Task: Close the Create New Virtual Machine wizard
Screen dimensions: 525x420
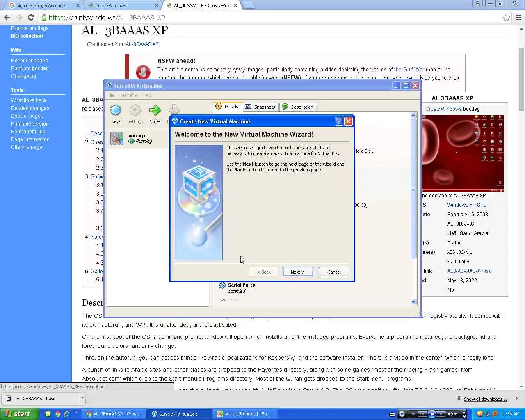Action: (x=348, y=121)
